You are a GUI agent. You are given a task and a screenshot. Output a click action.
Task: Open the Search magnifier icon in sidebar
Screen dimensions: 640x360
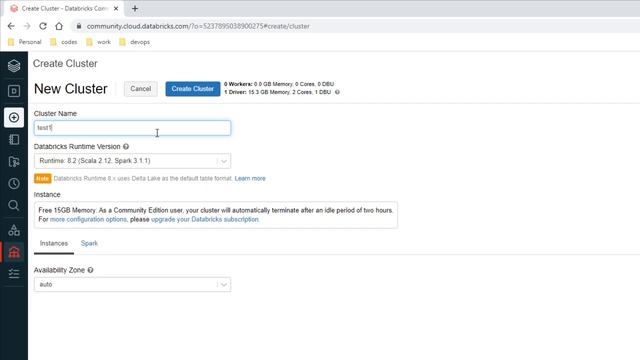coord(14,205)
